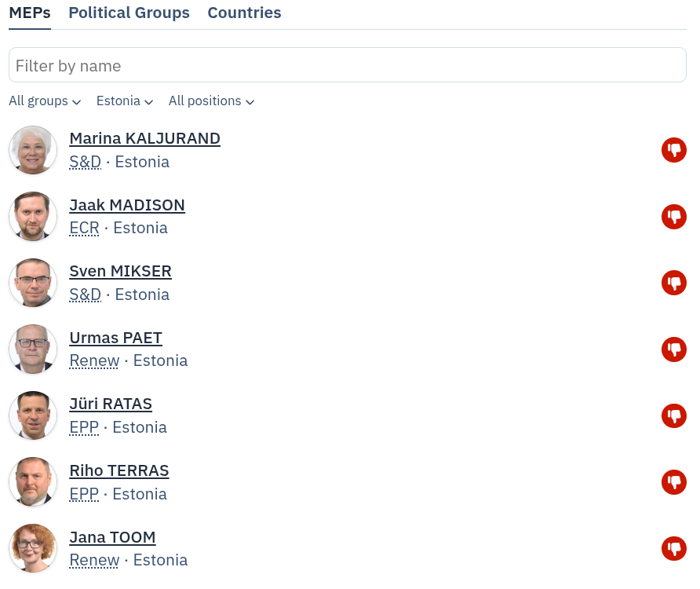700x589 pixels.
Task: Click thumbs-down icon for Jüri RATAS
Action: pos(673,415)
